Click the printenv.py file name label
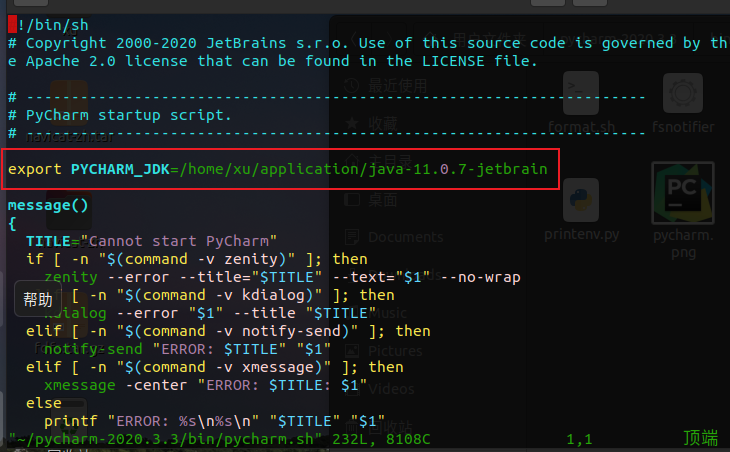This screenshot has width=730, height=452. point(581,234)
